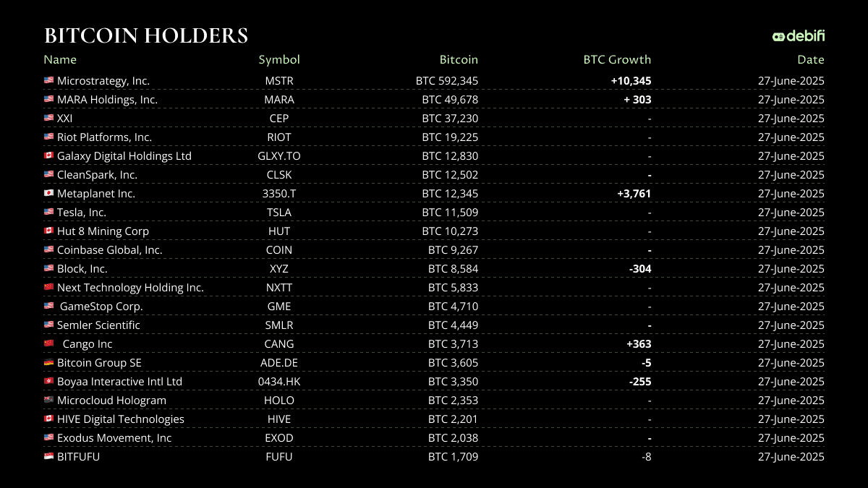Open the Tesla, Inc. company name
Image resolution: width=868 pixels, height=488 pixels.
pyautogui.click(x=82, y=213)
